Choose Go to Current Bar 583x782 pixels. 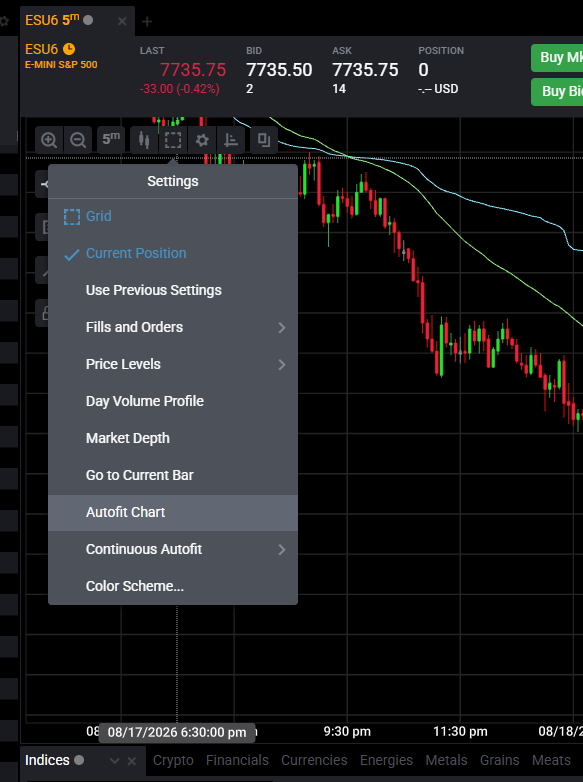173,475
